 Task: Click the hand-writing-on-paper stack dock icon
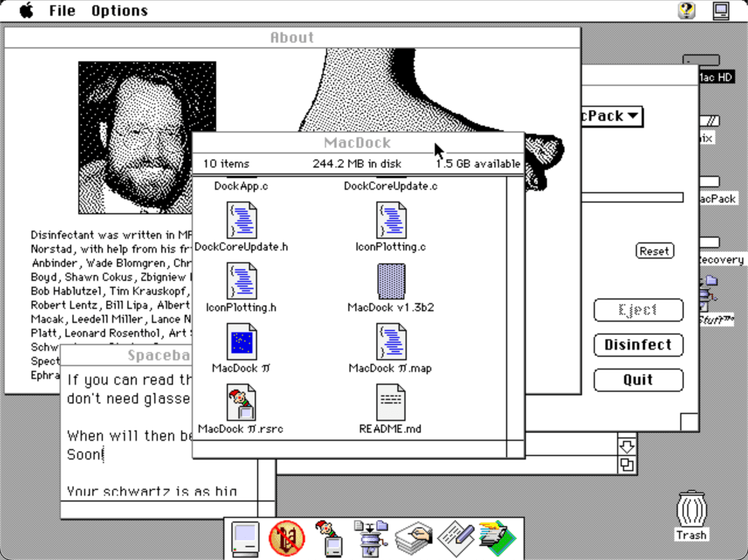pos(413,538)
